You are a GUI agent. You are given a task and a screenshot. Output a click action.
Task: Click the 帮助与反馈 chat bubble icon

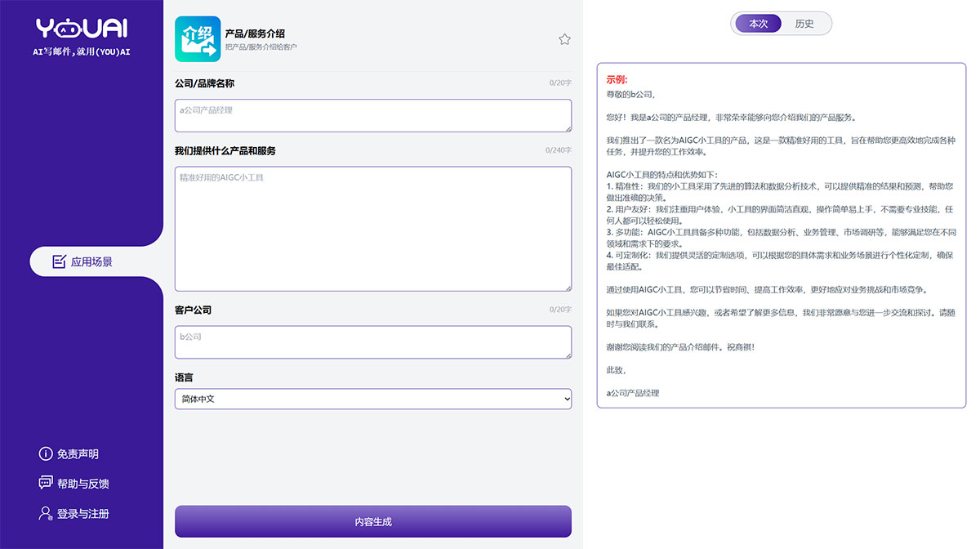tap(46, 484)
